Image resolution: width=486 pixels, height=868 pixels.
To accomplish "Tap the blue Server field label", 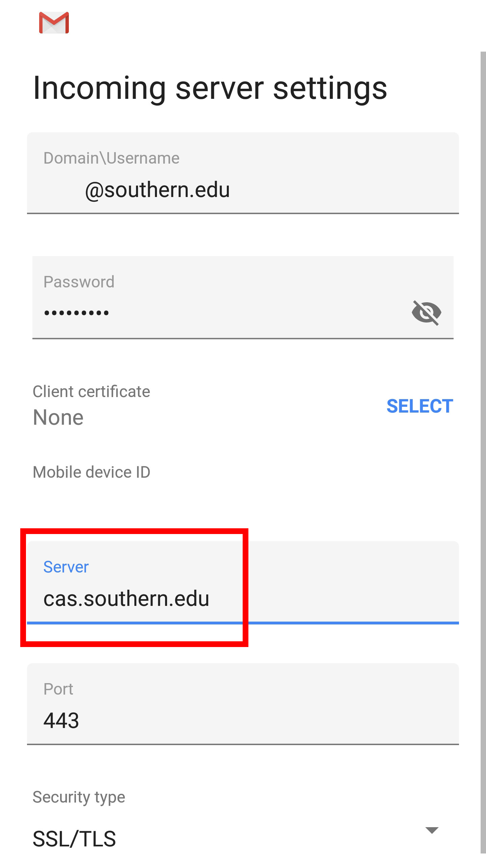I will pyautogui.click(x=66, y=567).
